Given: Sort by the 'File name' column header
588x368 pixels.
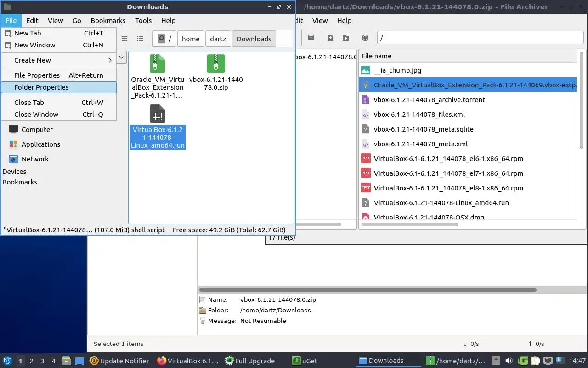Looking at the screenshot, I should pos(467,56).
